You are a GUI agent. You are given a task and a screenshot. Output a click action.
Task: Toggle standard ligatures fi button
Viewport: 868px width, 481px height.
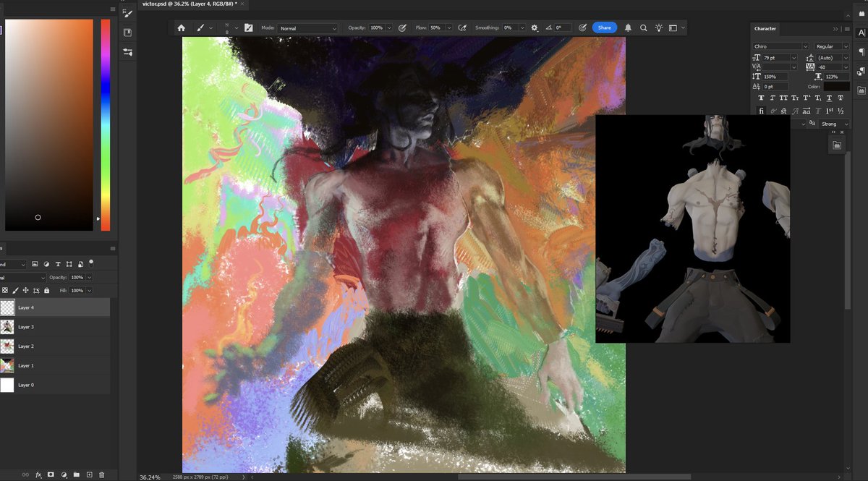point(762,111)
